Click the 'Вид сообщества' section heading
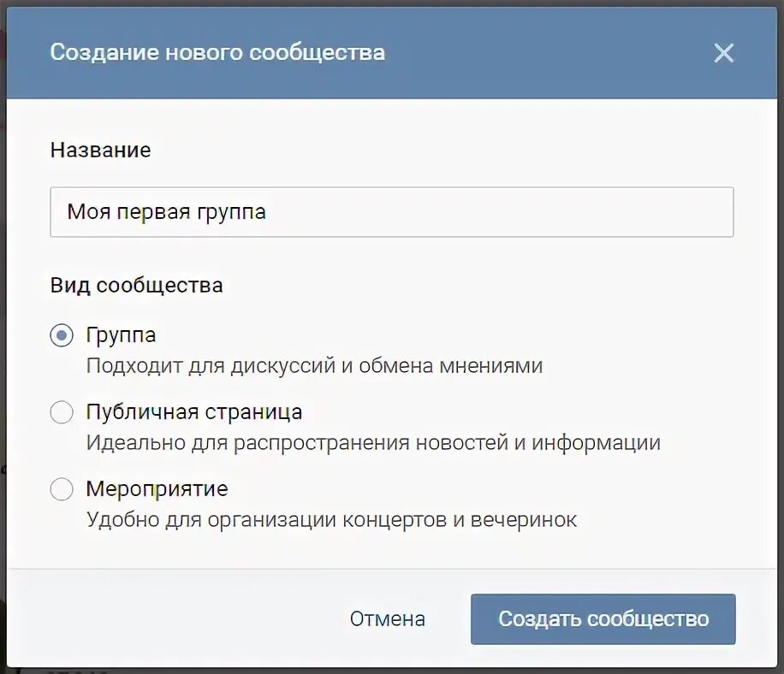This screenshot has height=674, width=784. [136, 286]
